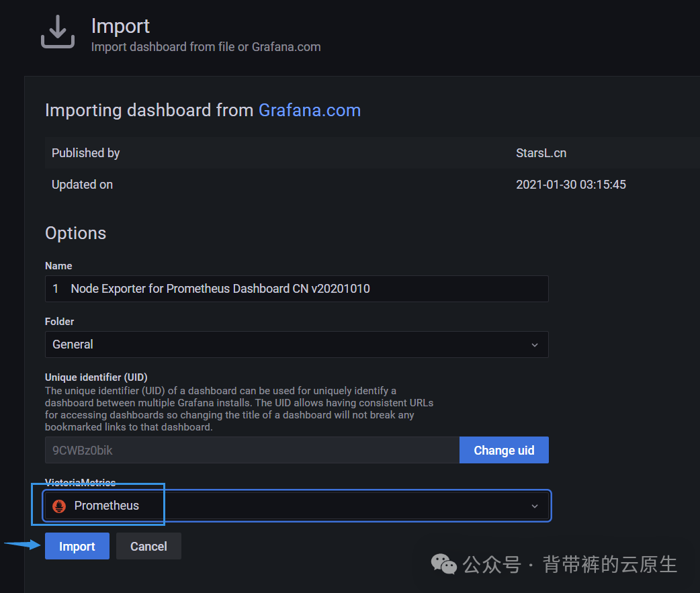Click the Cancel button
700x593 pixels.
148,546
